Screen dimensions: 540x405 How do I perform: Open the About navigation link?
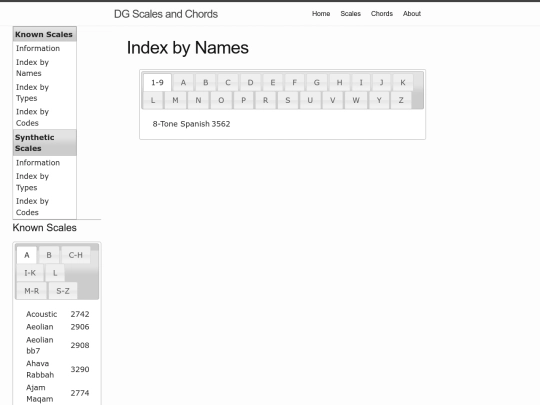[x=412, y=14]
